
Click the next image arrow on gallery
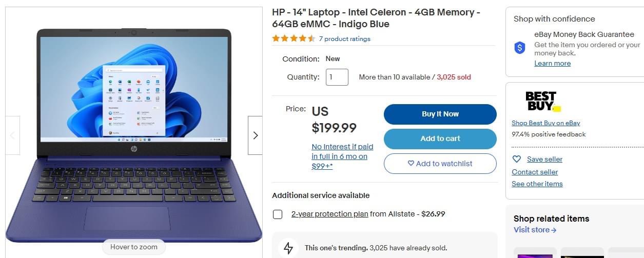pyautogui.click(x=255, y=135)
